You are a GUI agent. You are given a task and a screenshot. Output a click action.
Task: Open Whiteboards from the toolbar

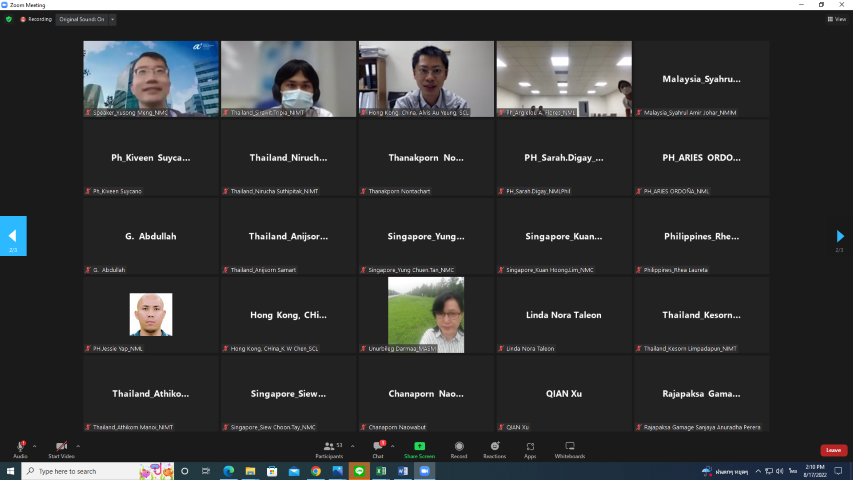(569, 447)
